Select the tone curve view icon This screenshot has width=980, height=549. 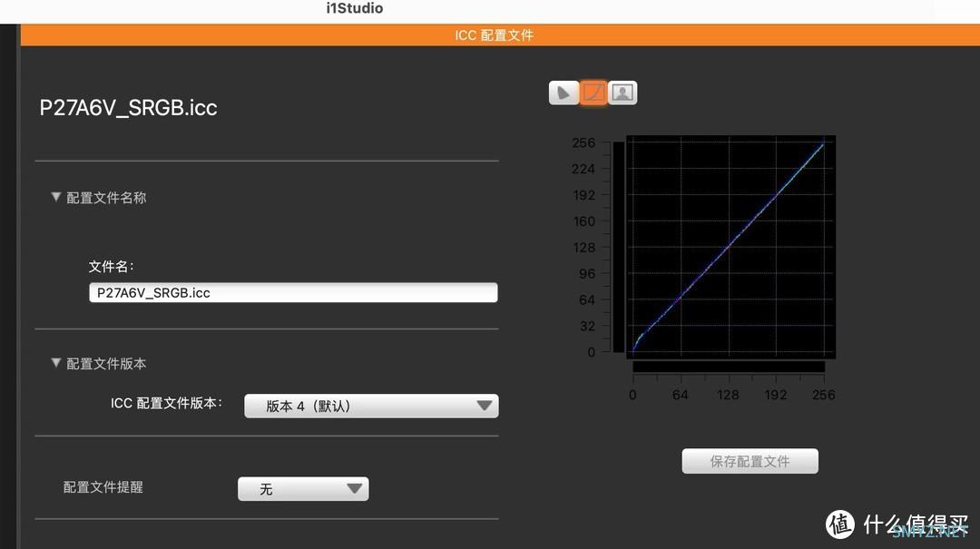pyautogui.click(x=593, y=93)
